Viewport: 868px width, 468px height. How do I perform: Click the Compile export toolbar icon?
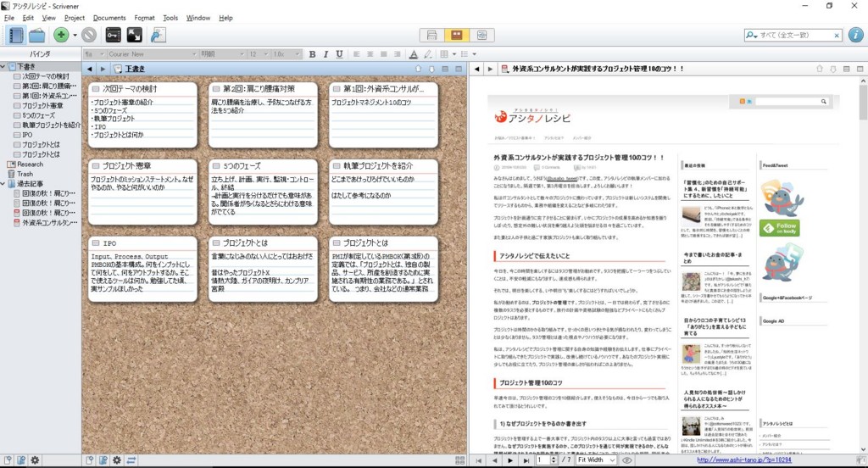click(x=158, y=35)
